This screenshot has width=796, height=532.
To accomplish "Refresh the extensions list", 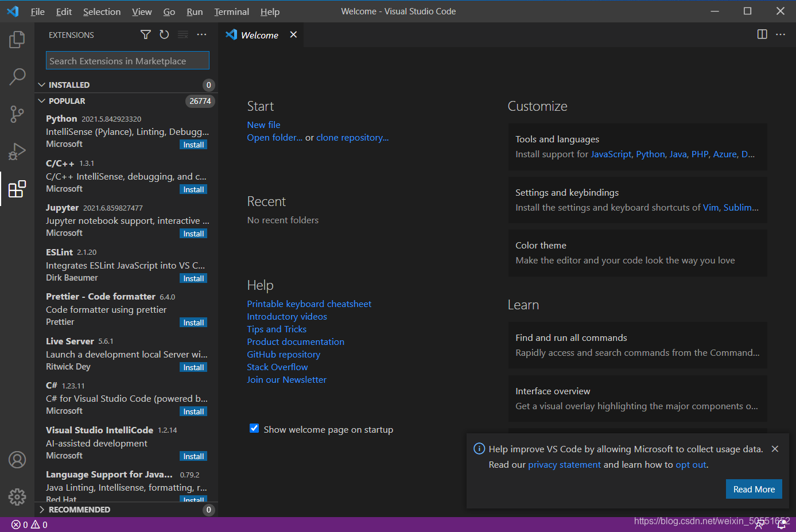I will coord(164,35).
